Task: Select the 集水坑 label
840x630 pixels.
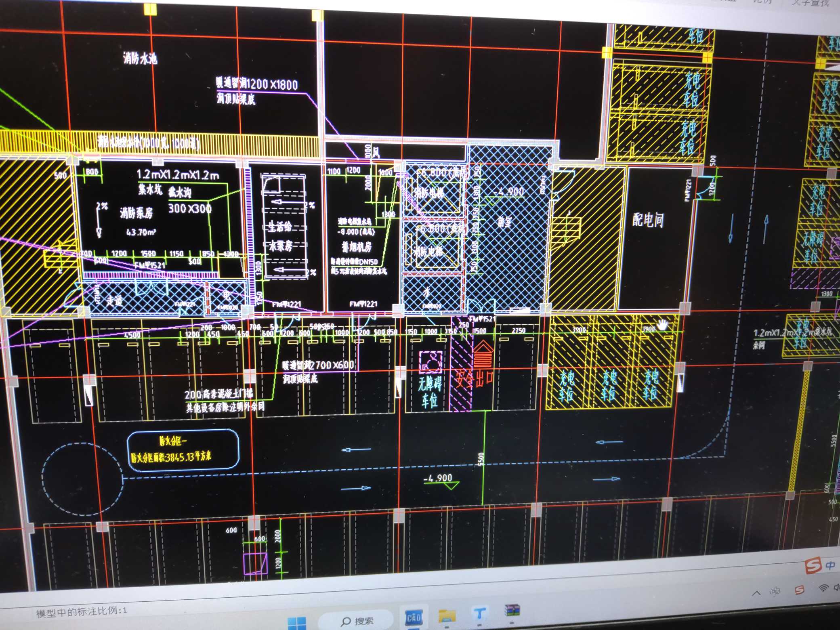Action: point(150,189)
